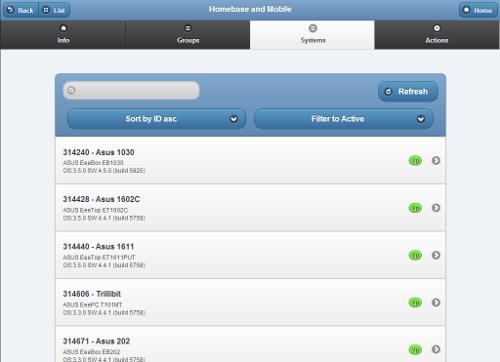
Task: Open details arrow for Trillibit
Action: tap(436, 302)
